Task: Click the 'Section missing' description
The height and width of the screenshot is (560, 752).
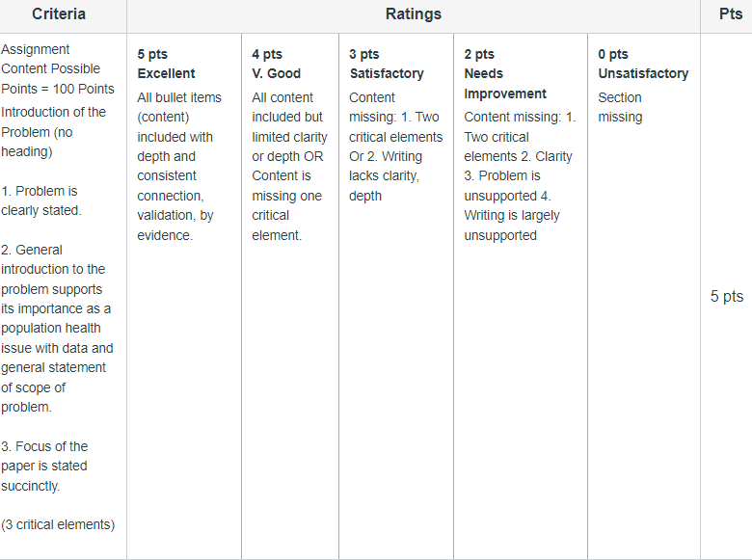Action: tap(620, 107)
